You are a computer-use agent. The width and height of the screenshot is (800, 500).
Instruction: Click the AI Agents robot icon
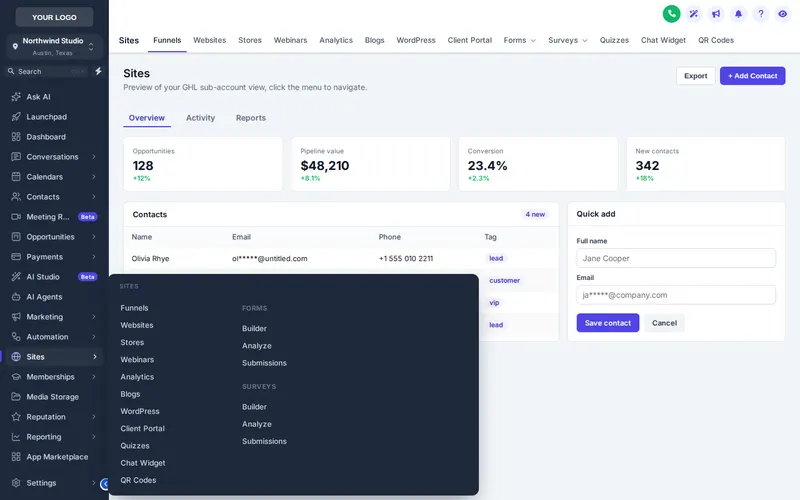point(16,296)
